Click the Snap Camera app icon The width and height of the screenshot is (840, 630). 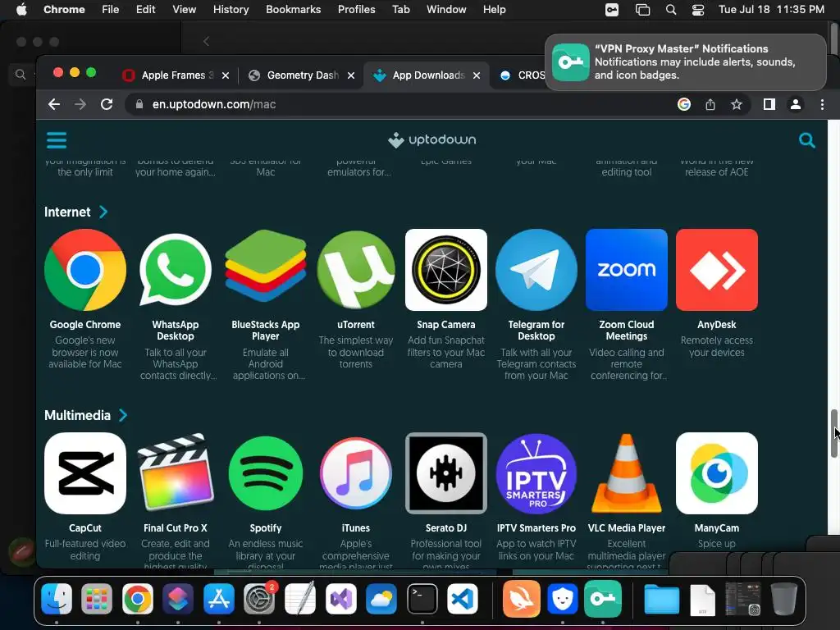point(446,270)
